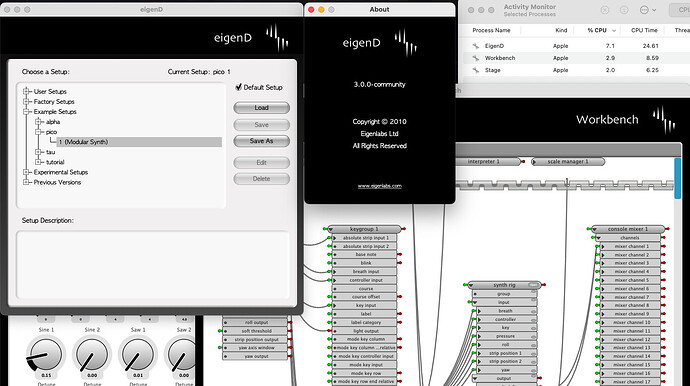The height and width of the screenshot is (386, 690).
Task: Click the blue vertical scrollbar in Workbench
Action: [678, 179]
